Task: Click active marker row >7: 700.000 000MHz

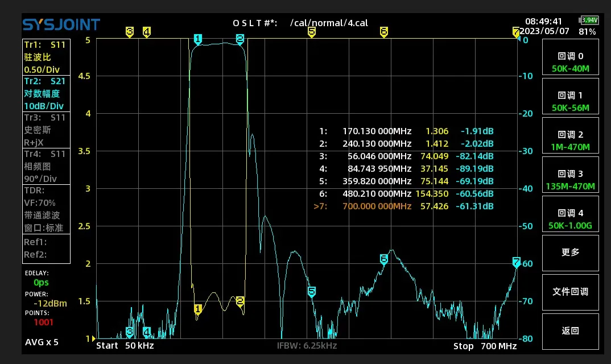Action: pos(404,206)
